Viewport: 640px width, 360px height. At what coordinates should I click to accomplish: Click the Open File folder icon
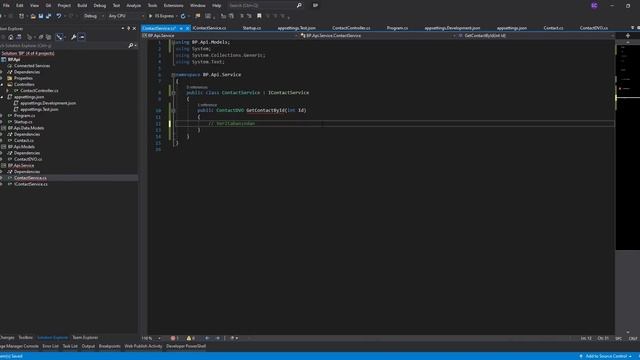(33, 16)
